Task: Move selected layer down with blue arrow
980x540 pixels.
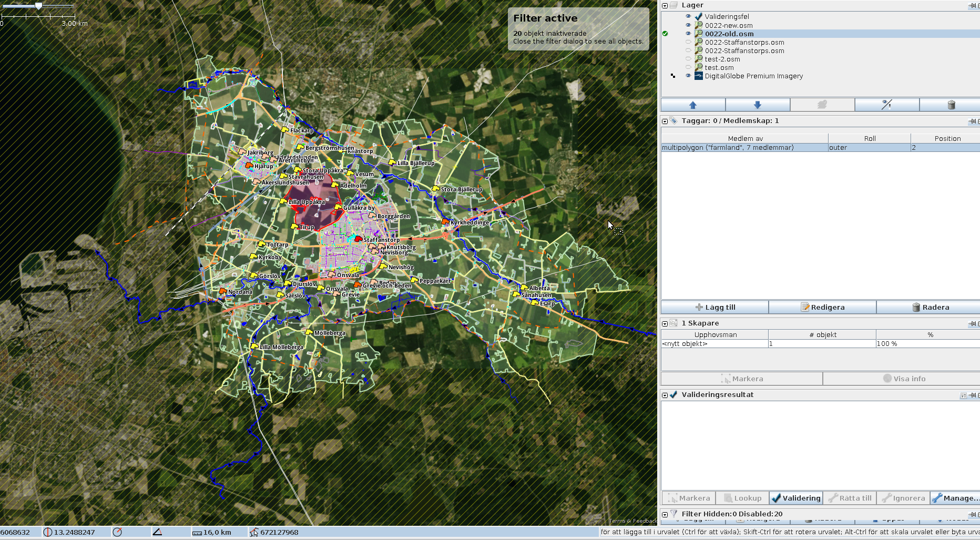Action: tap(757, 105)
